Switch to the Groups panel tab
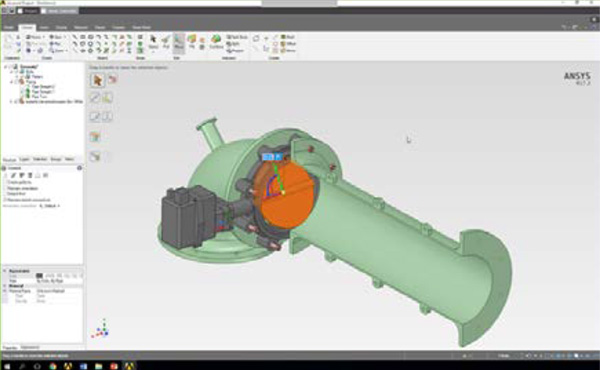 click(x=56, y=159)
